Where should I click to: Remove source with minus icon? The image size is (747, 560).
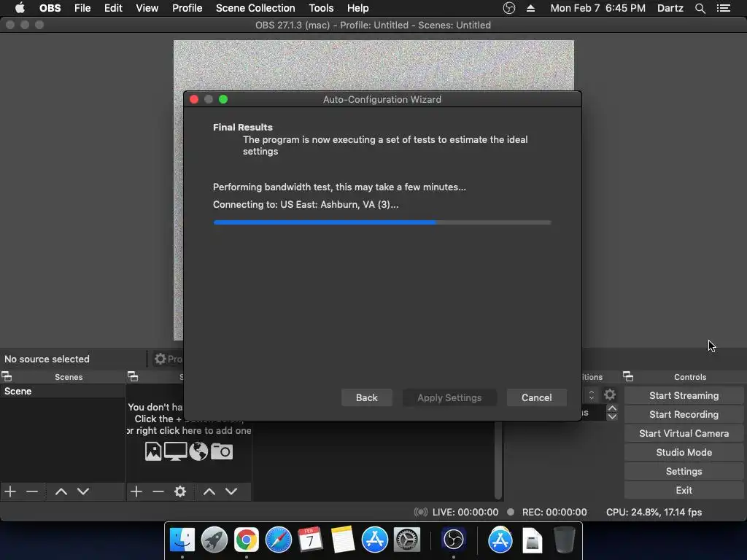click(x=158, y=491)
